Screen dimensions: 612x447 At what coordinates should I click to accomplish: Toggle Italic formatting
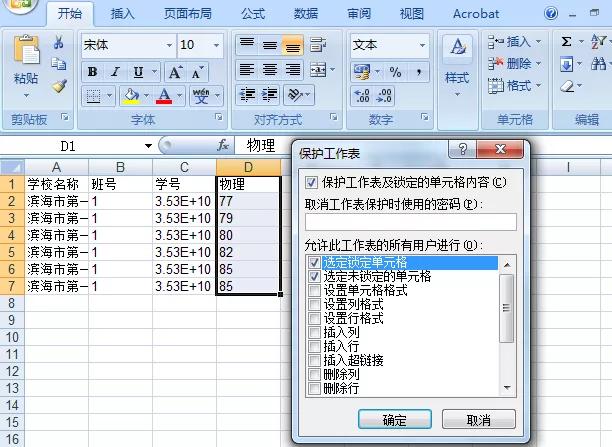[116, 72]
